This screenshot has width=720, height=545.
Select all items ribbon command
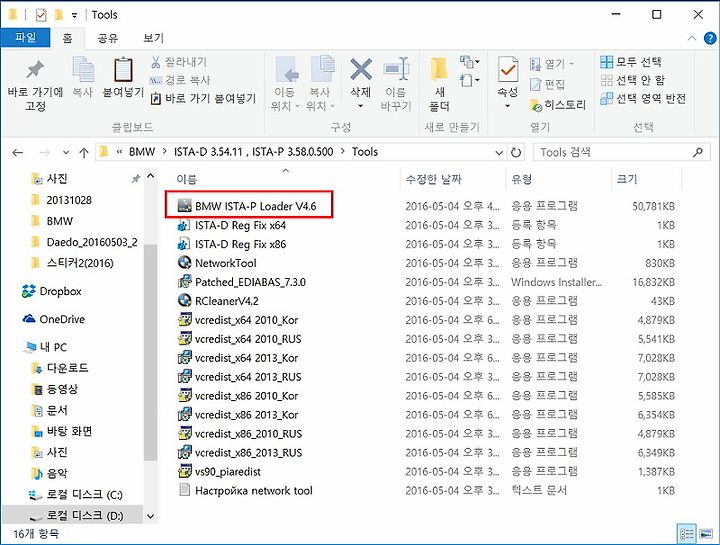coord(631,62)
